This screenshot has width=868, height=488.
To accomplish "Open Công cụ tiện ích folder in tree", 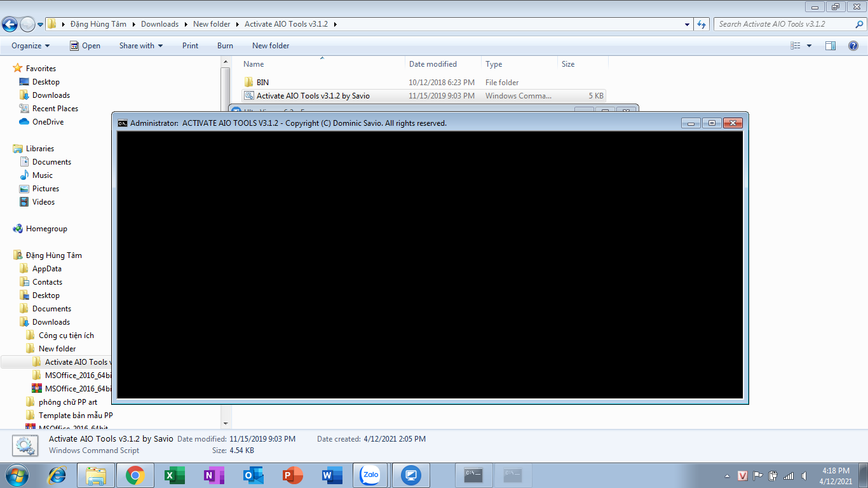I will 66,335.
